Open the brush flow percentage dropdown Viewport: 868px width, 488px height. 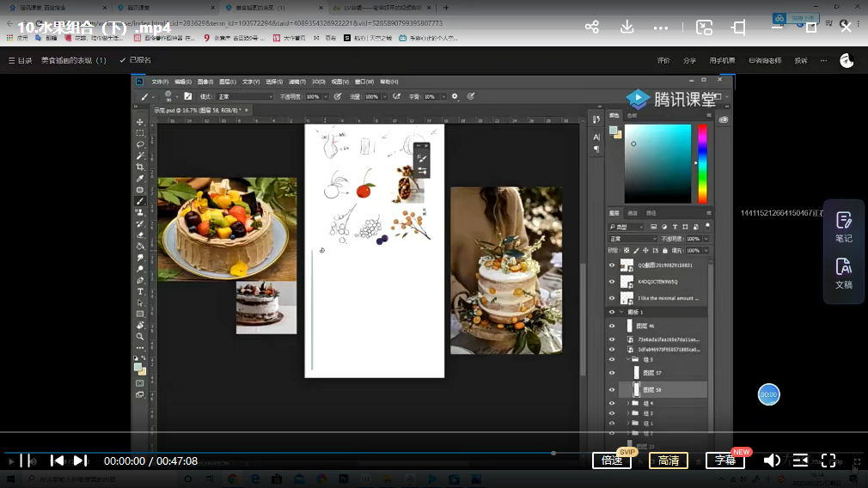(x=384, y=97)
